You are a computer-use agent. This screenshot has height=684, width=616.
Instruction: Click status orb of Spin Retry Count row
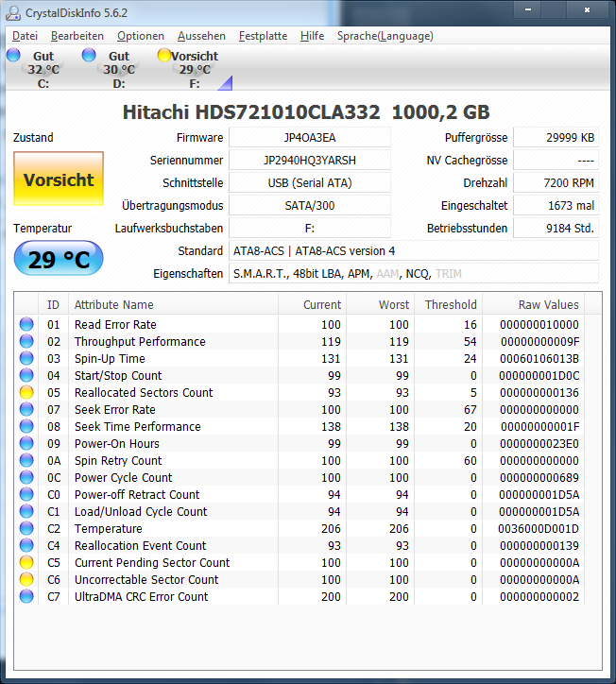coord(26,460)
